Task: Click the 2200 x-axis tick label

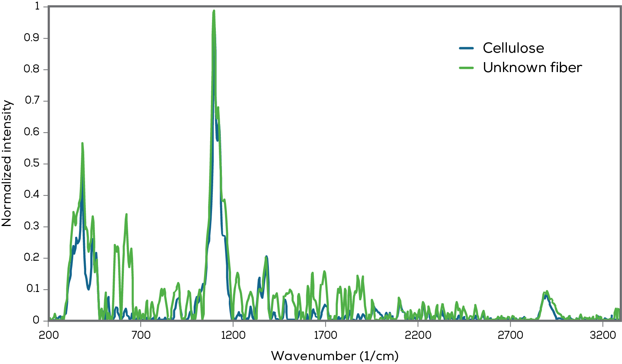Action: 418,335
